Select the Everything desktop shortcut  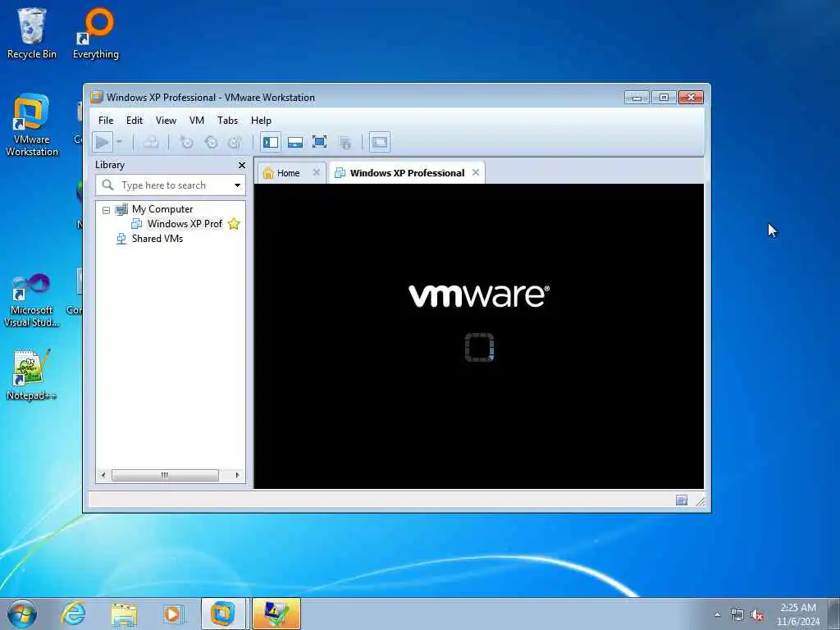coord(96,33)
